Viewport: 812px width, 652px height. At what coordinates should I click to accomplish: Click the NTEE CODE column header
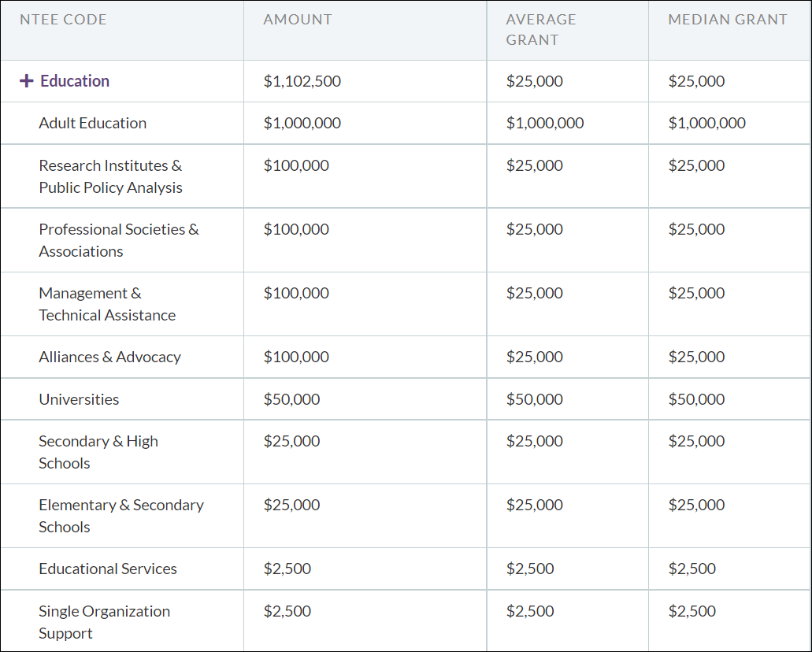63,20
